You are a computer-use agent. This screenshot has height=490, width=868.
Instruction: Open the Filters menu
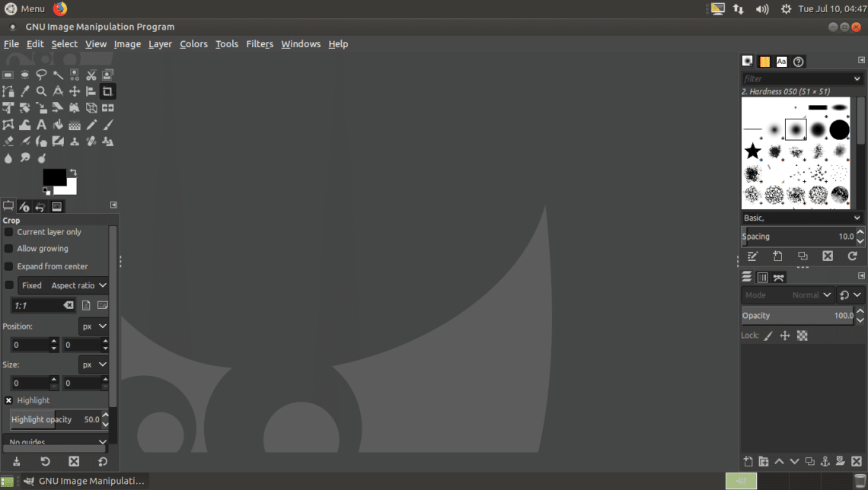click(x=260, y=43)
